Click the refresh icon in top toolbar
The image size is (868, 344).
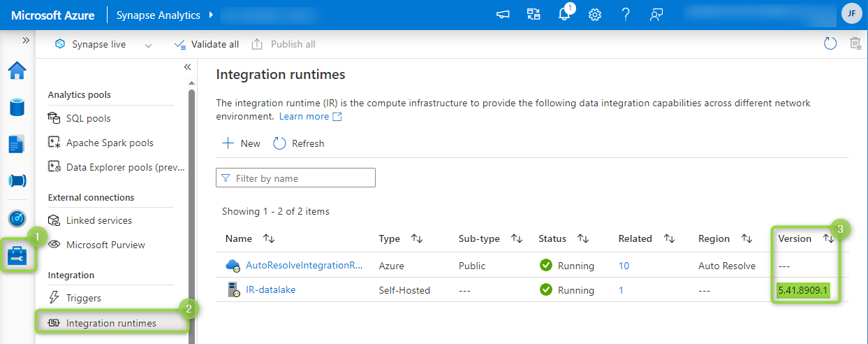830,44
